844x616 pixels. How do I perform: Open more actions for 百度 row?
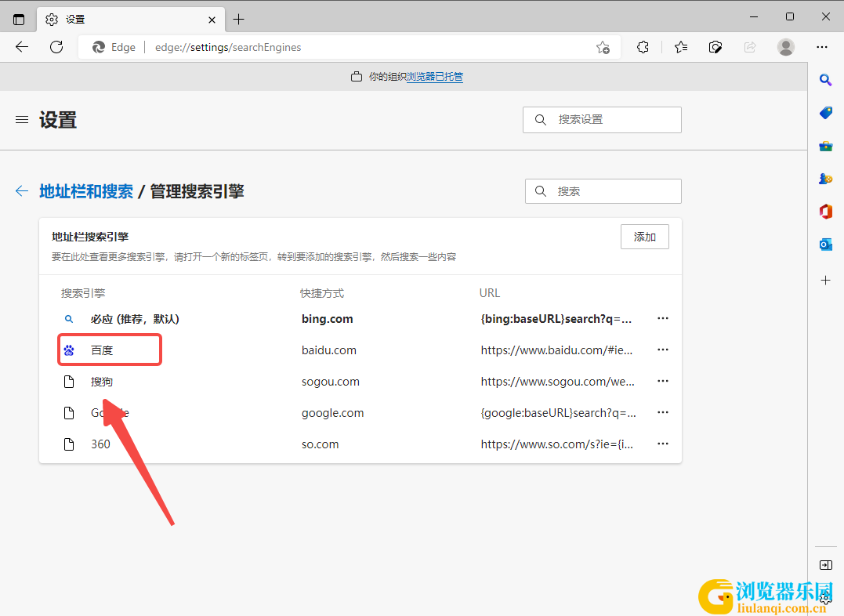663,350
